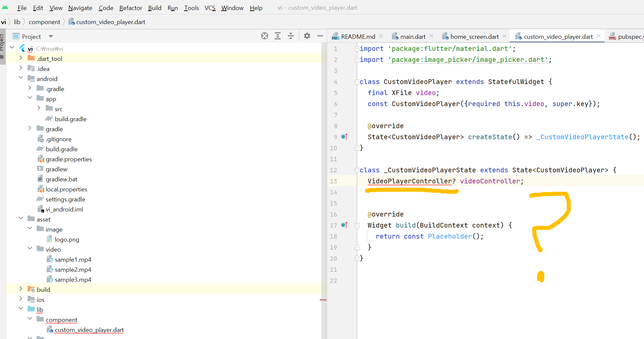Open the Edit menu
Image resolution: width=644 pixels, height=339 pixels.
pyautogui.click(x=38, y=8)
